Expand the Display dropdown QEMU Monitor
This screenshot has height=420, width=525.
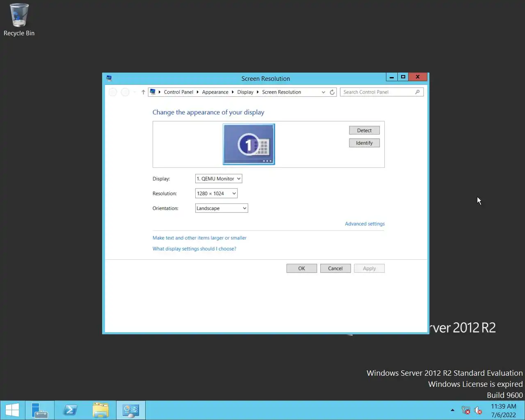coord(219,179)
